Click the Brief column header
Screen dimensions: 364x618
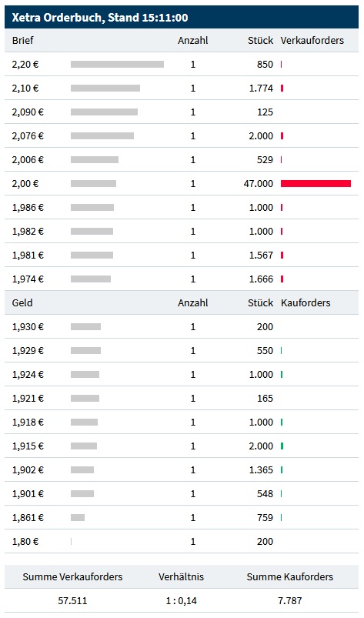23,40
